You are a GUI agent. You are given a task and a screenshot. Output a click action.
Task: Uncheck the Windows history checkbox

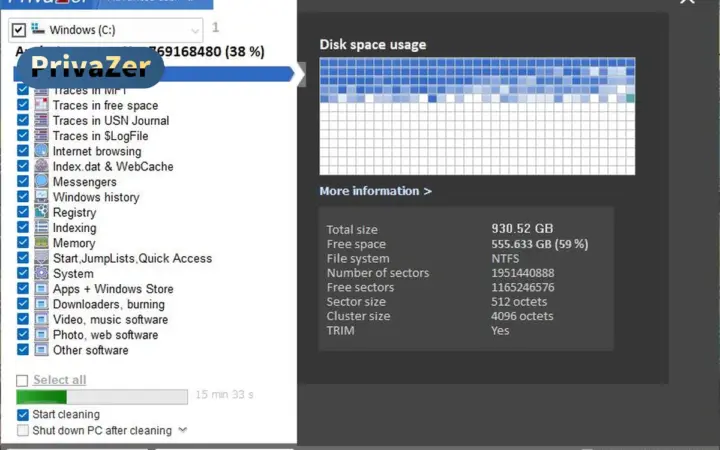coord(22,197)
